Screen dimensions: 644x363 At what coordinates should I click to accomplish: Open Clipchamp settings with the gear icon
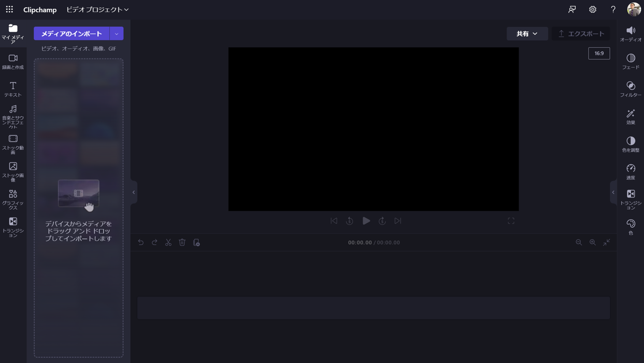click(593, 10)
